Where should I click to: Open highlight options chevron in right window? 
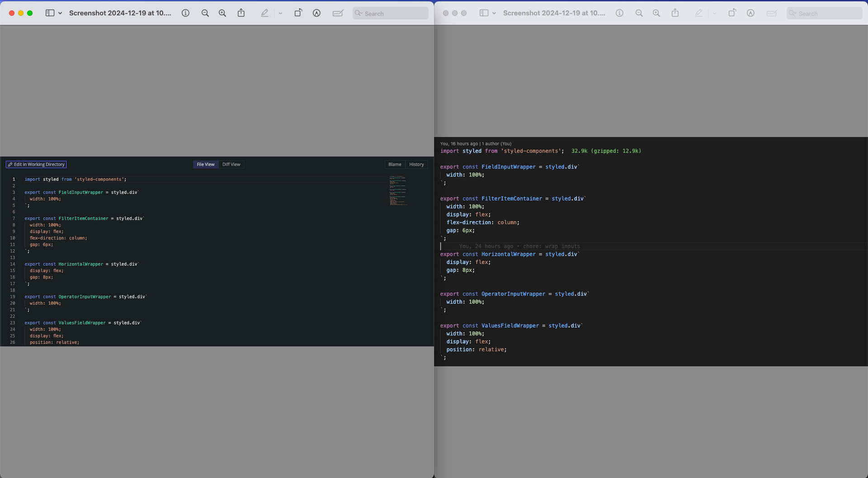coord(714,13)
